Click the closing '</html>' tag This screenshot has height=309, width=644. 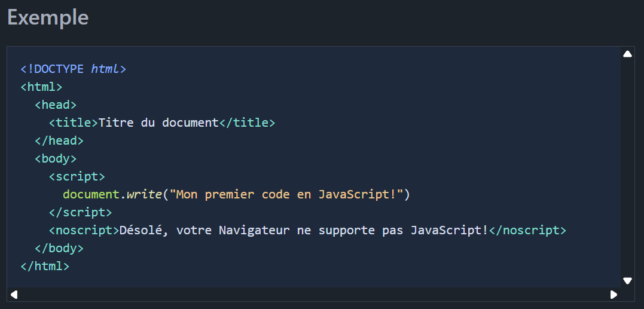point(45,267)
